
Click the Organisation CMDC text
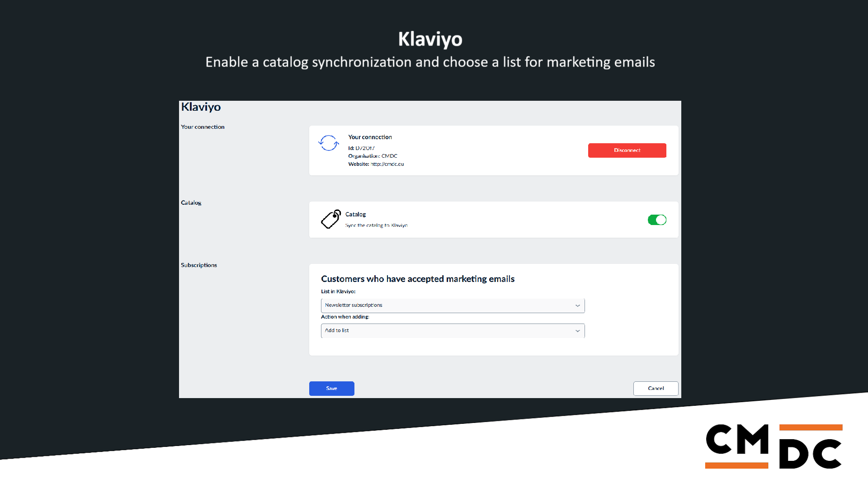[x=373, y=156]
